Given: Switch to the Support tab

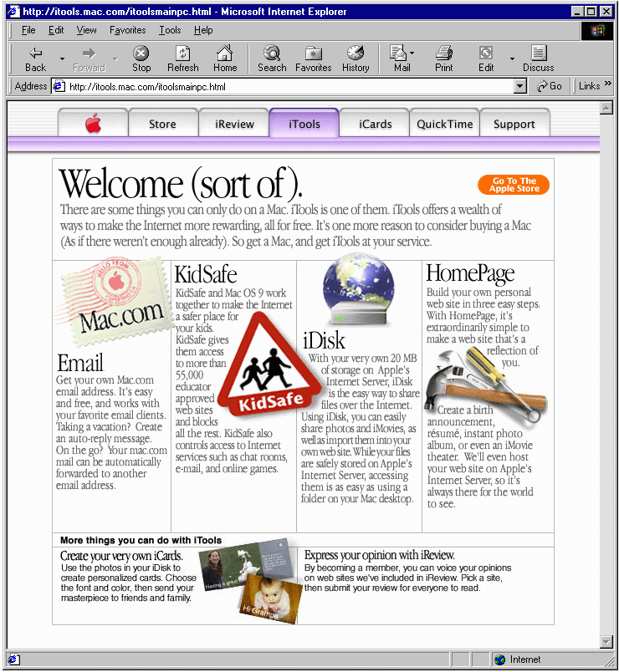Looking at the screenshot, I should (x=514, y=124).
